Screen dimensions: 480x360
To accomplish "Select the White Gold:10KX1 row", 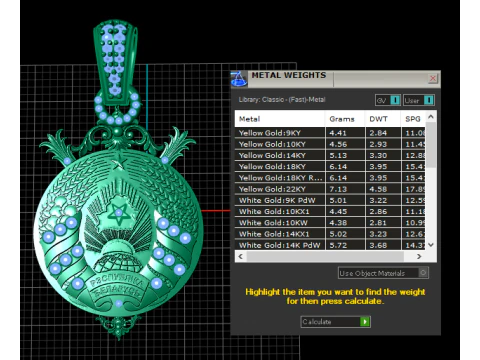I will coord(330,211).
